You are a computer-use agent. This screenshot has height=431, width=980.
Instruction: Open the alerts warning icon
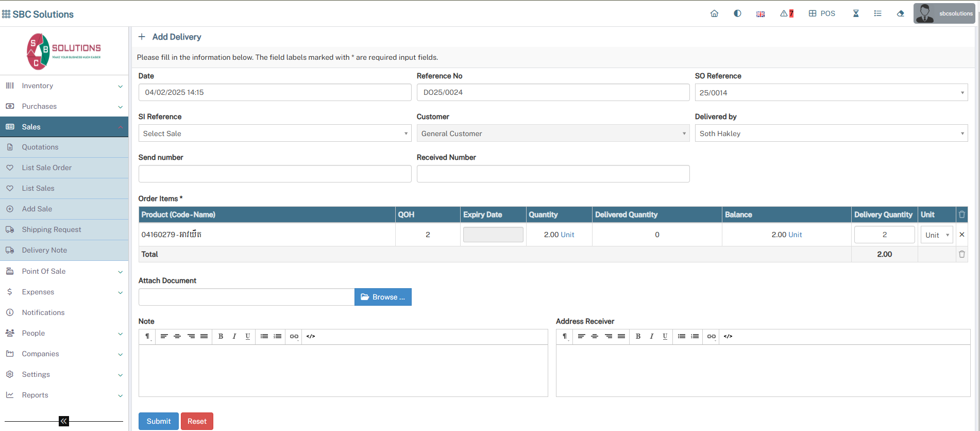coord(786,13)
